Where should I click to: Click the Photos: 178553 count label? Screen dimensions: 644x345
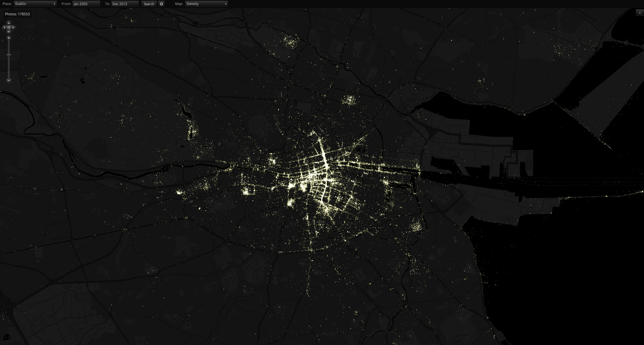pos(17,14)
